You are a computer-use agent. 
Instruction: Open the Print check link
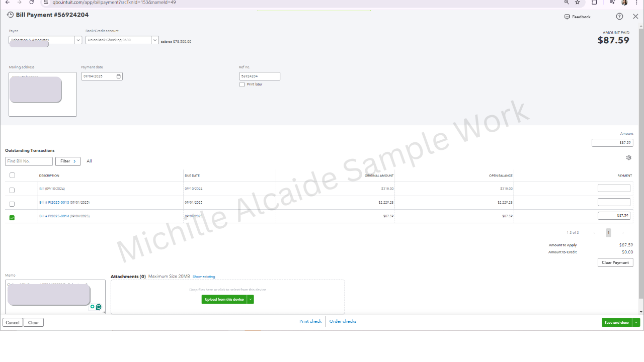(310, 321)
